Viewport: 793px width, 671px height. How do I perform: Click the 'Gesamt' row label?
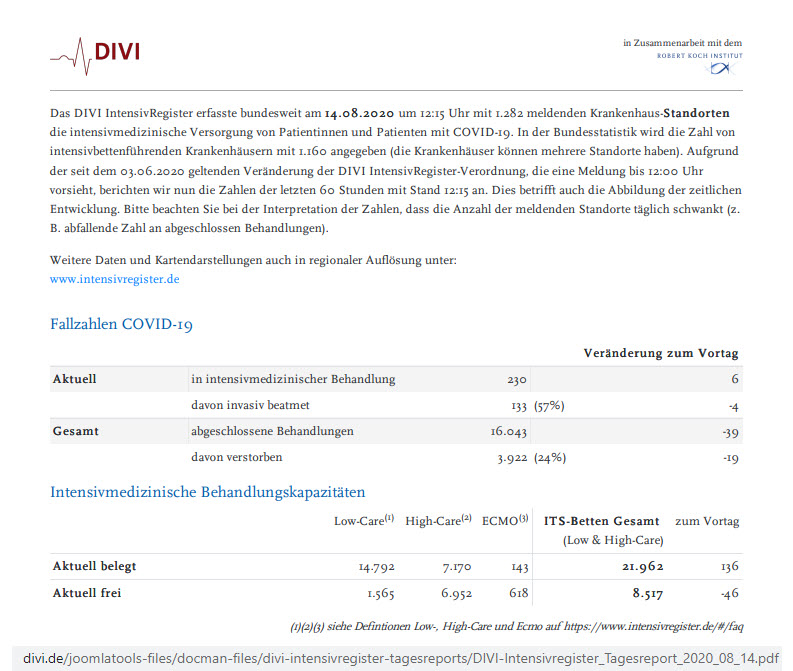[x=75, y=431]
